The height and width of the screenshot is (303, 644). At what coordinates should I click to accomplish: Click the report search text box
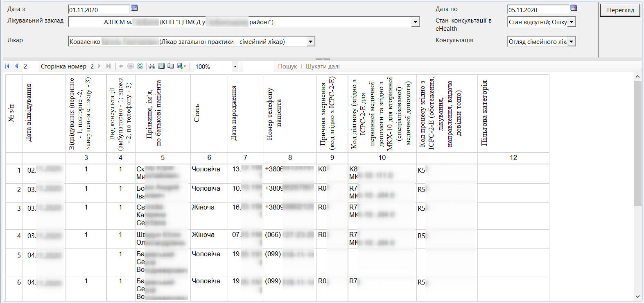click(258, 66)
